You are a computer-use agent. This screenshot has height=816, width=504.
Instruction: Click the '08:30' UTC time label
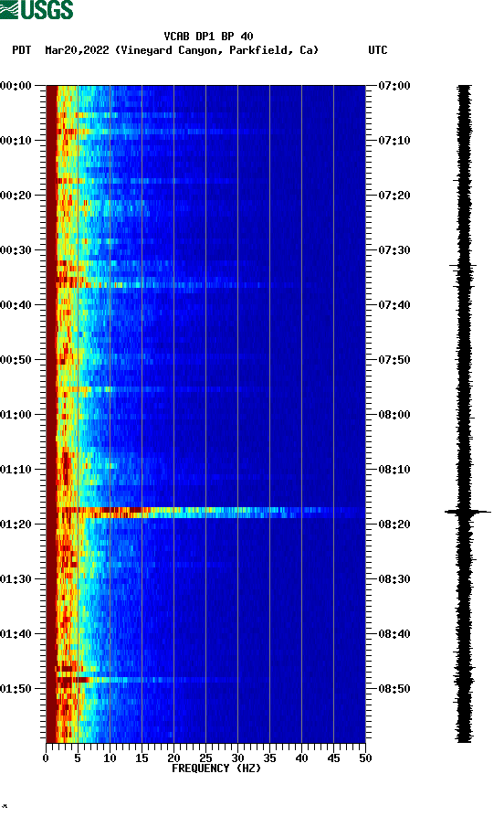394,579
